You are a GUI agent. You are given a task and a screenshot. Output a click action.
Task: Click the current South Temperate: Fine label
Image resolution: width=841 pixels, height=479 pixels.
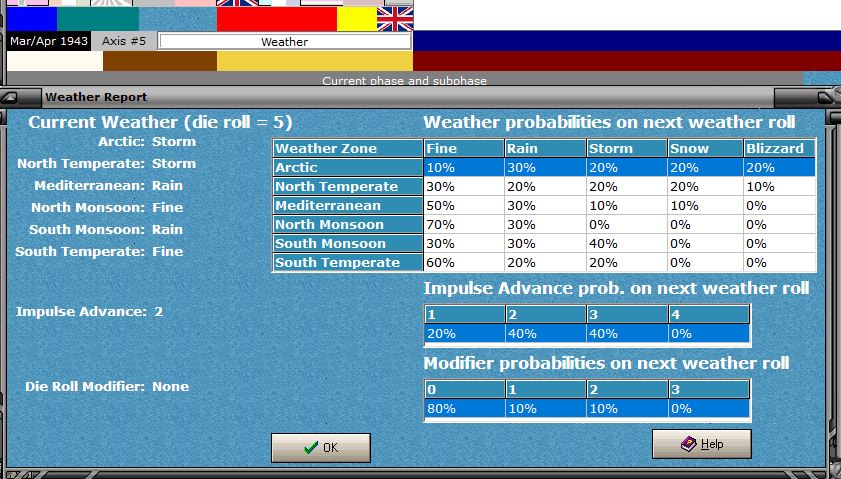[x=99, y=252]
